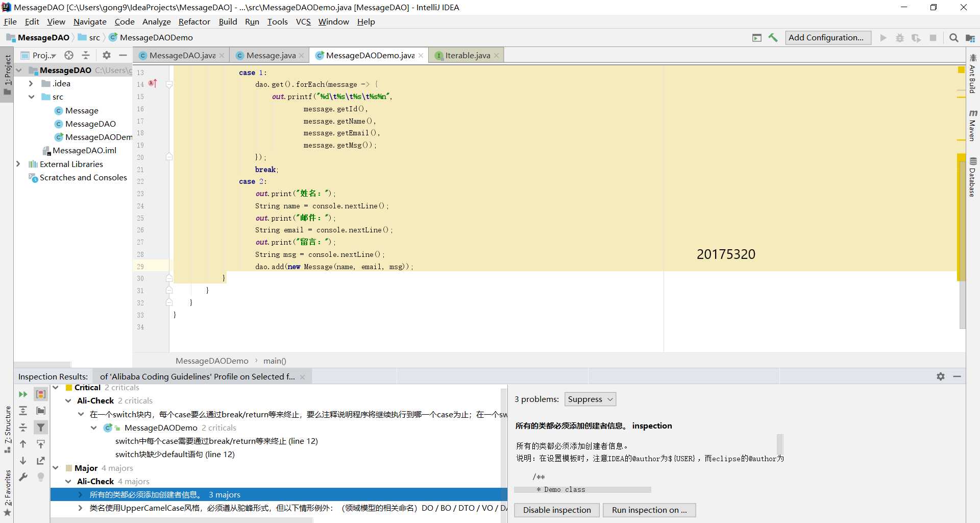Open the Database tool window
The image size is (980, 523).
(x=972, y=177)
